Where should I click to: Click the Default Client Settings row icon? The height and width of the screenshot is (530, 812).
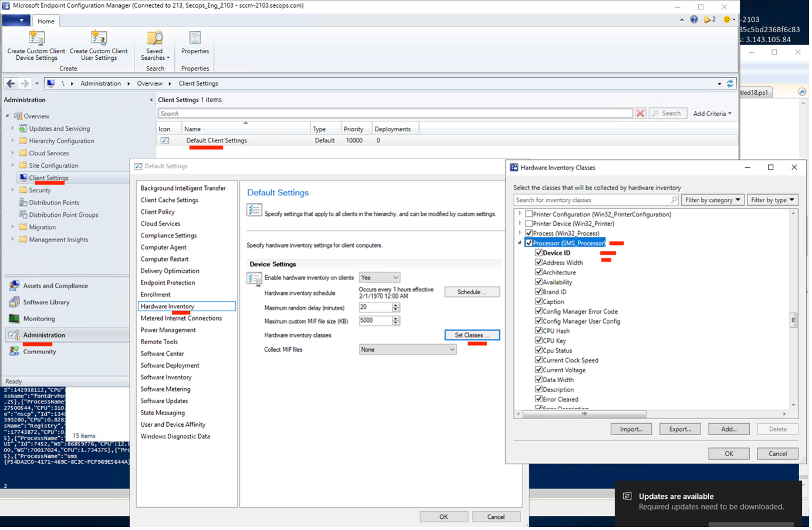(x=165, y=141)
